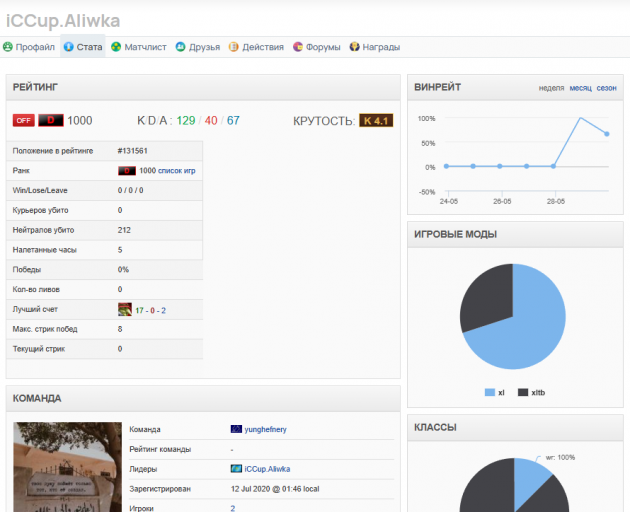Open the Форумы tab
The height and width of the screenshot is (512, 630).
[x=317, y=47]
